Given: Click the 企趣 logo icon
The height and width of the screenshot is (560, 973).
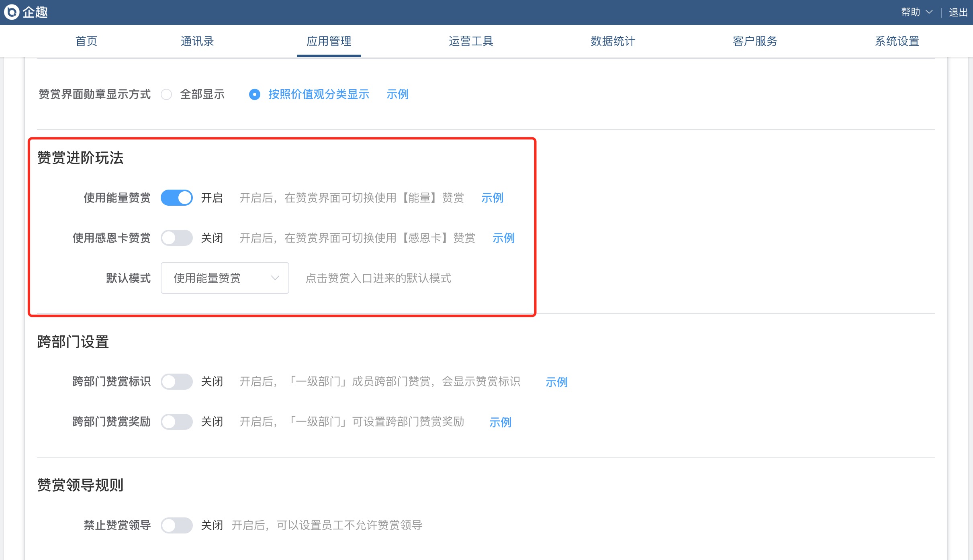Looking at the screenshot, I should pos(12,12).
